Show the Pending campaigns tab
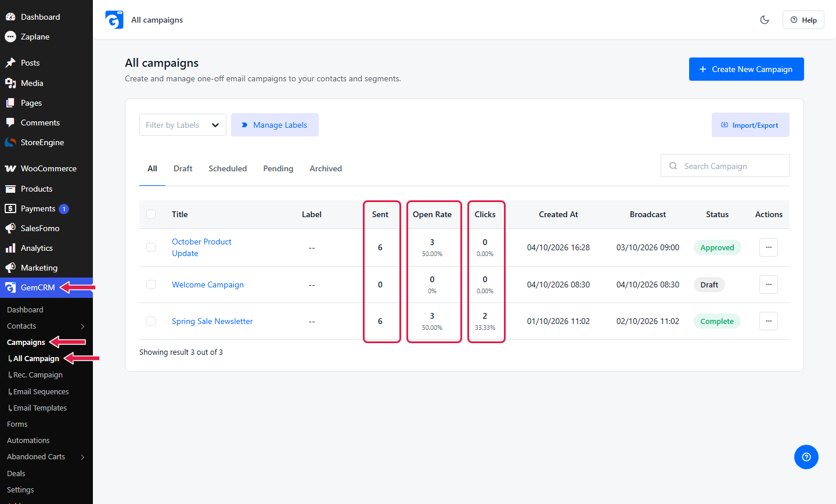The width and height of the screenshot is (836, 504). [278, 168]
